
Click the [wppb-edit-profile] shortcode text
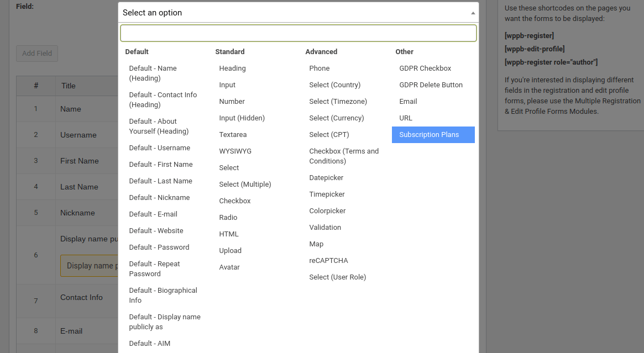coord(535,49)
